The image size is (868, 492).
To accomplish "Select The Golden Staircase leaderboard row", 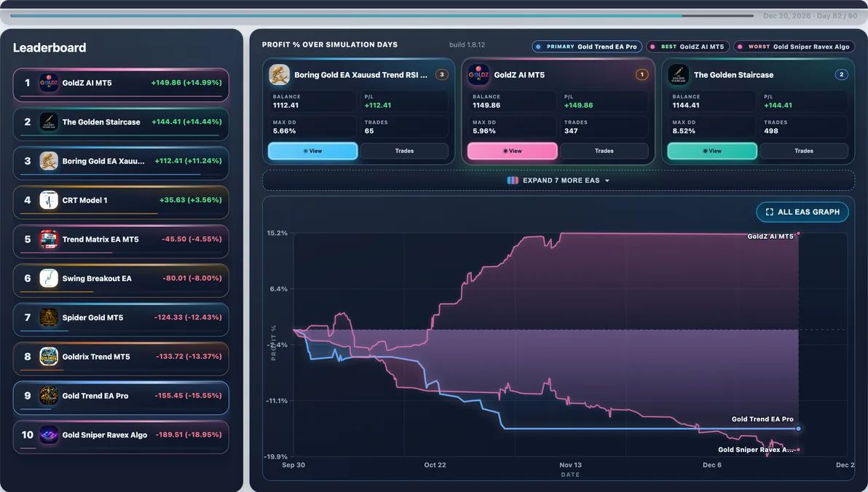I will coord(121,124).
